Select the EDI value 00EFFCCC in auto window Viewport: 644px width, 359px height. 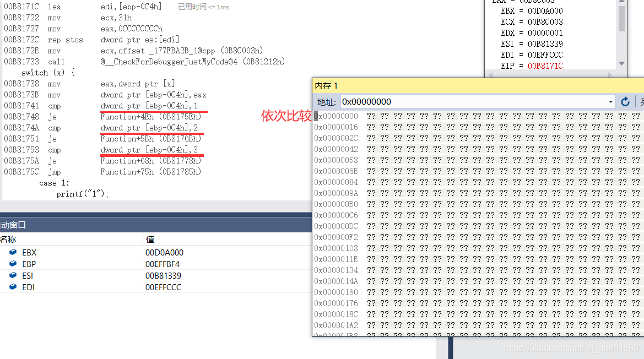pos(163,287)
